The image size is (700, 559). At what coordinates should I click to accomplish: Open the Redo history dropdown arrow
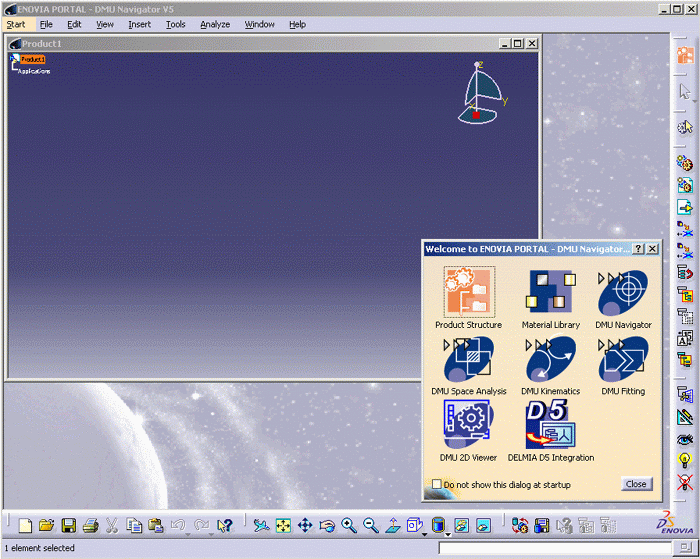(x=211, y=534)
